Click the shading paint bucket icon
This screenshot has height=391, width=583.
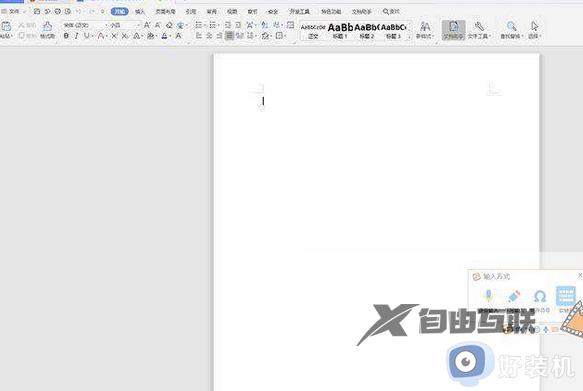click(x=265, y=36)
